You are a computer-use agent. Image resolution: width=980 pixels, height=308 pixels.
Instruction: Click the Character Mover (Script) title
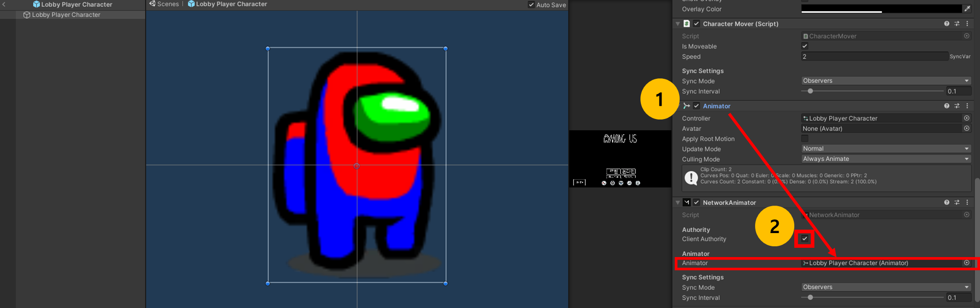[x=740, y=24]
